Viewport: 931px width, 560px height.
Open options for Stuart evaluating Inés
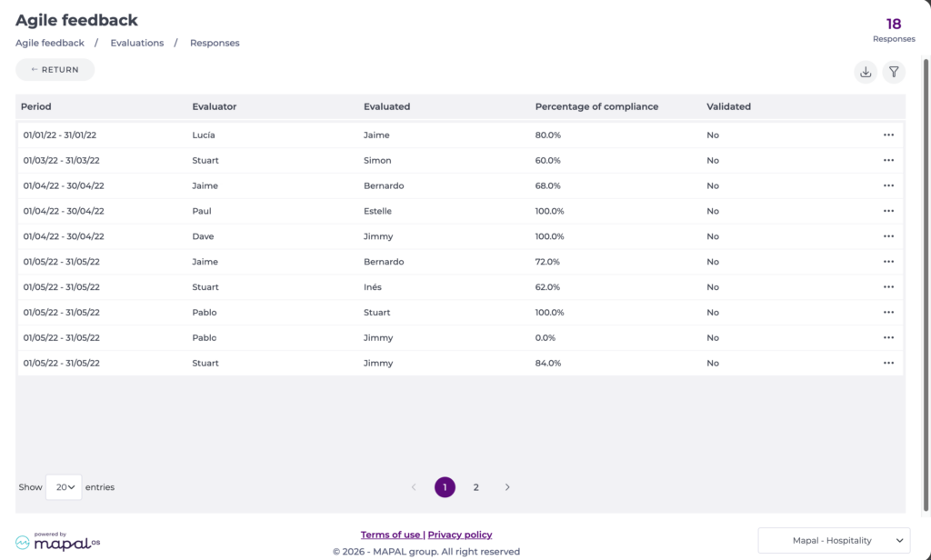[x=888, y=287]
